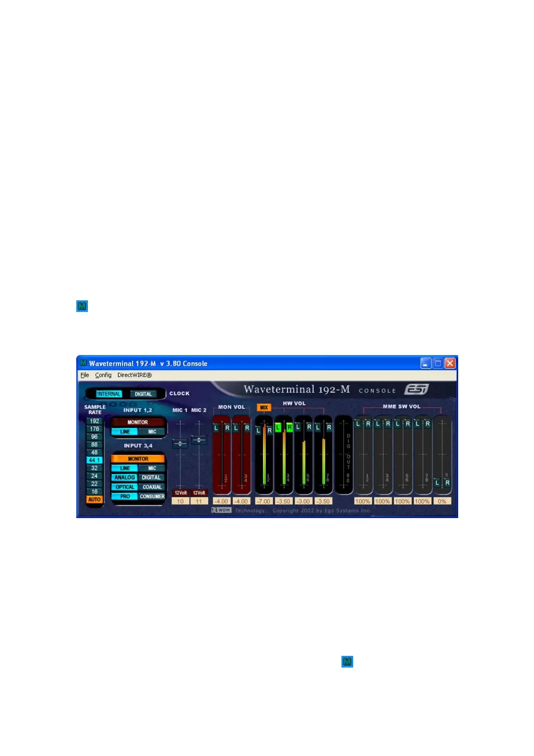Viewport: 534px width, 756px height.
Task: Open the DirectWIRE menu
Action: 134,375
